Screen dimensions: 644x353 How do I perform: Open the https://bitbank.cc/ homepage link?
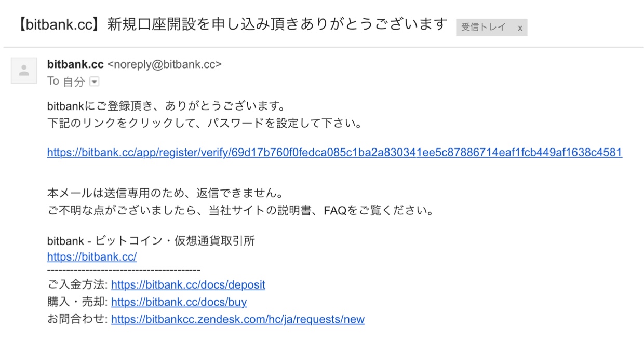click(x=92, y=257)
